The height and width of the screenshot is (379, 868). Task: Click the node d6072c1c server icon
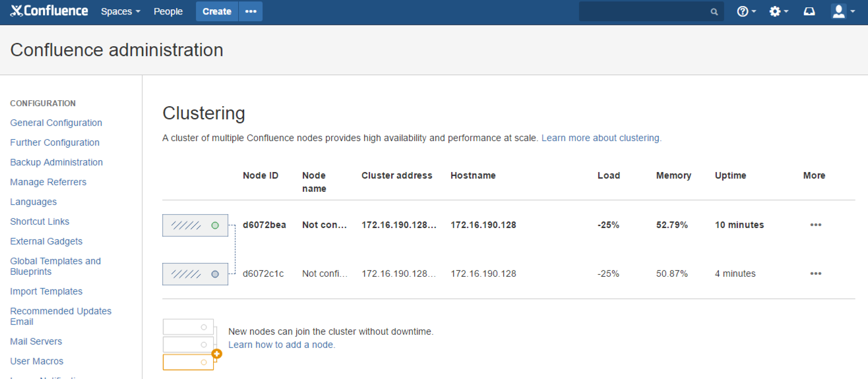[x=195, y=274]
